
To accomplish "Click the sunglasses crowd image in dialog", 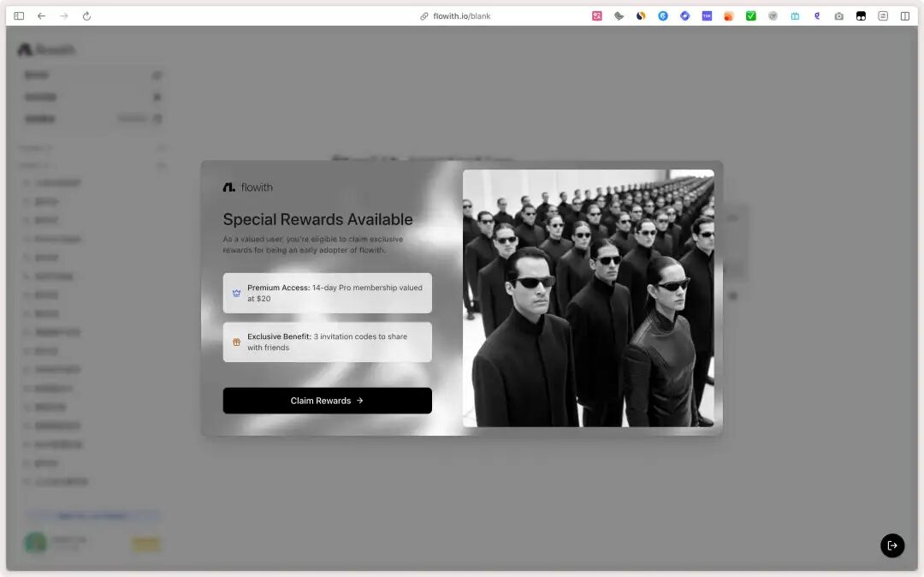I will (588, 298).
